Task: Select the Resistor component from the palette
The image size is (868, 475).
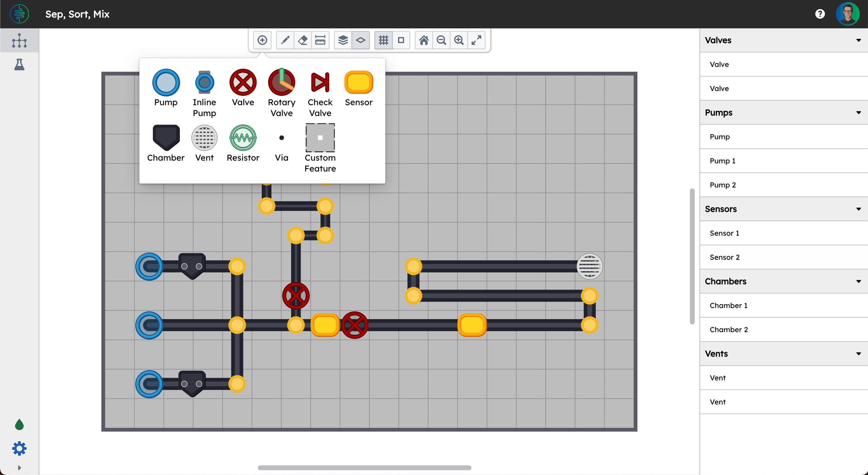Action: [x=243, y=138]
